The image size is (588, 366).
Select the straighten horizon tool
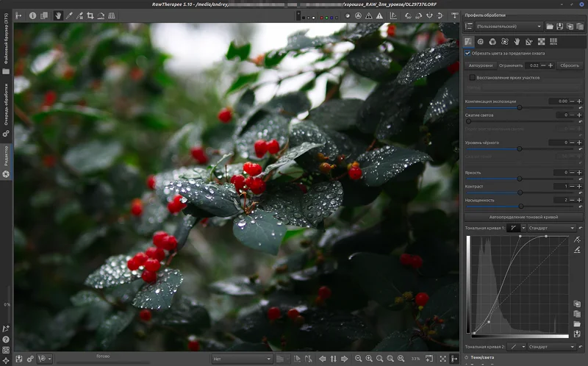[x=100, y=15]
